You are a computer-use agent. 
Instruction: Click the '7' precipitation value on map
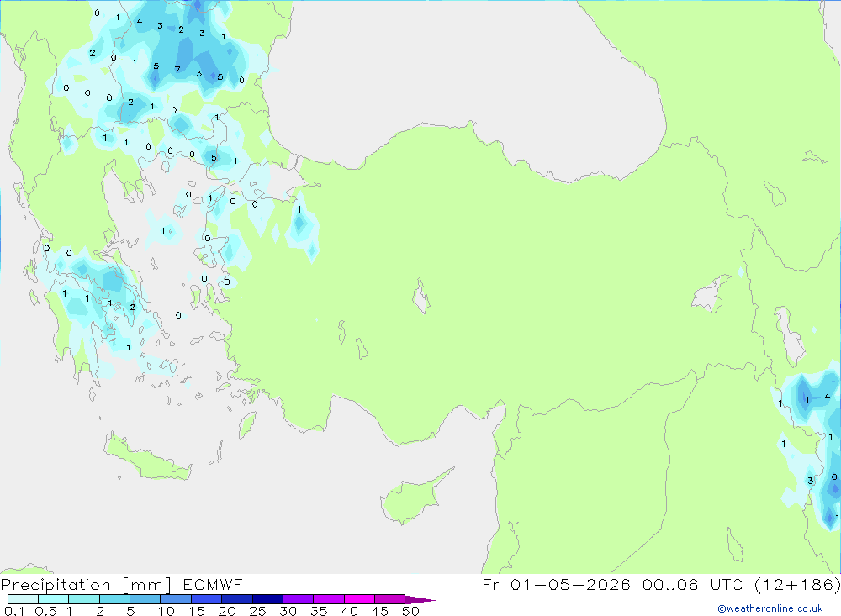click(177, 70)
